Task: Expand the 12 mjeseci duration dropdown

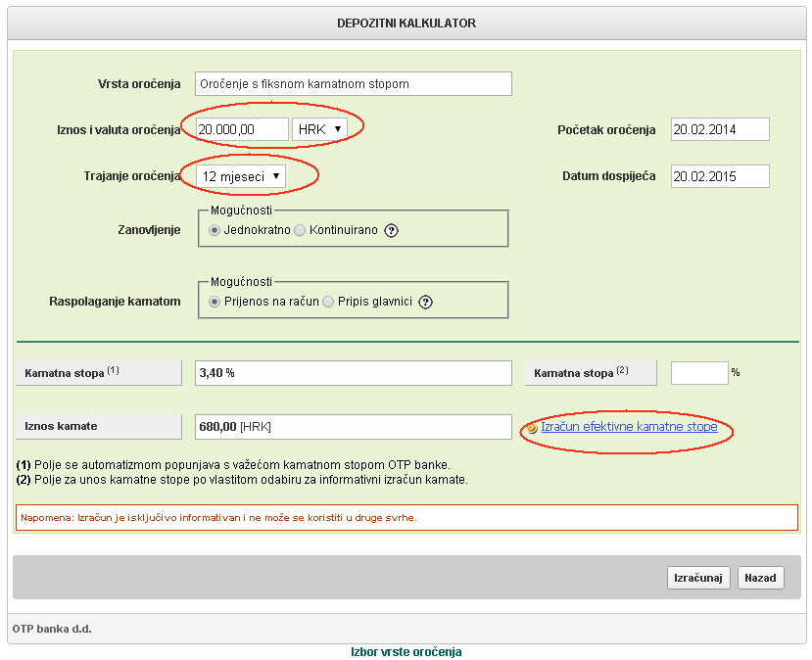Action: click(241, 176)
